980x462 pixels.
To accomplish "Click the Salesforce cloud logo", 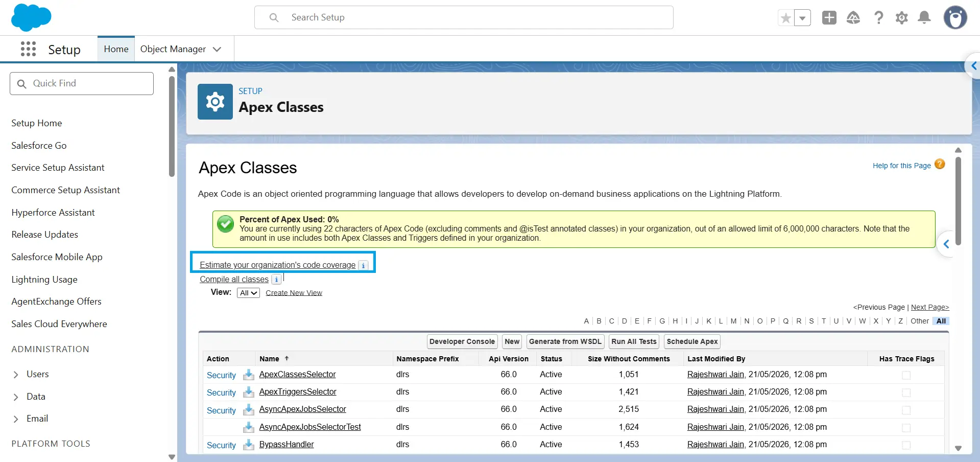I will [x=31, y=17].
